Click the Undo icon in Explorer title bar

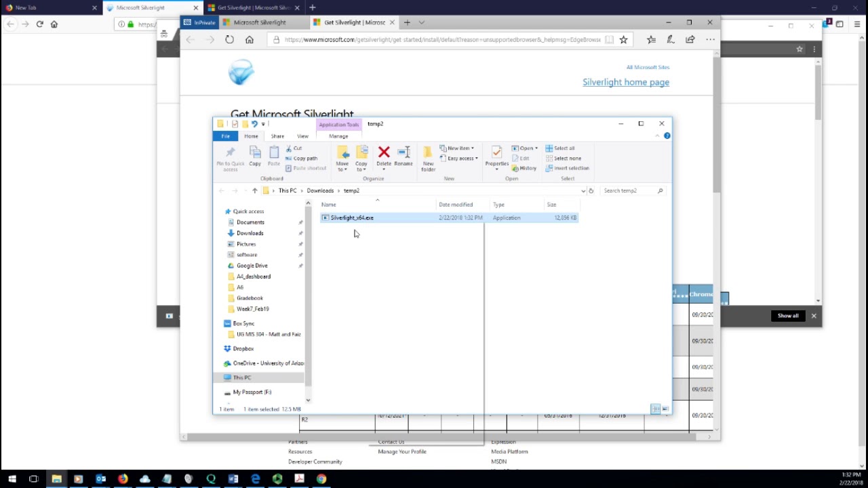pyautogui.click(x=254, y=124)
